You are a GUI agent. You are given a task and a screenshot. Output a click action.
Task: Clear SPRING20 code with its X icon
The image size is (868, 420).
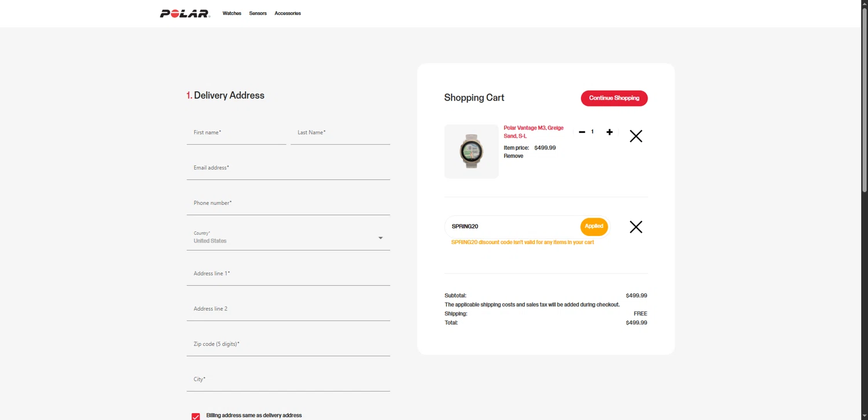point(636,227)
